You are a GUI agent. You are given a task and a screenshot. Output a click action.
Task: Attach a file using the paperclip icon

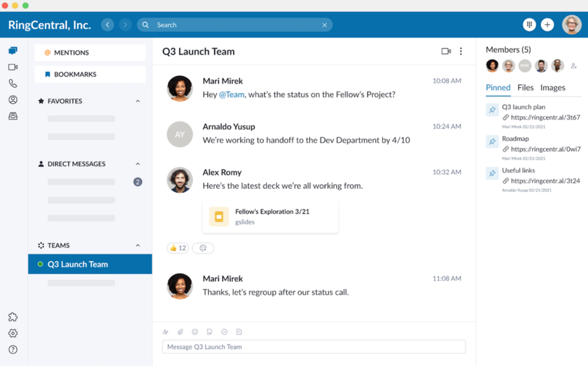pos(180,331)
